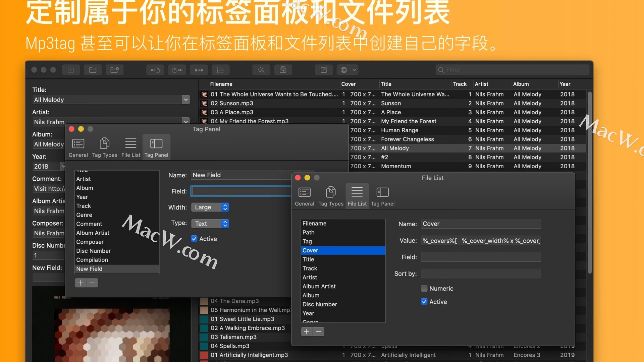Click the Name field containing Cover
The width and height of the screenshot is (644, 362).
(x=481, y=224)
